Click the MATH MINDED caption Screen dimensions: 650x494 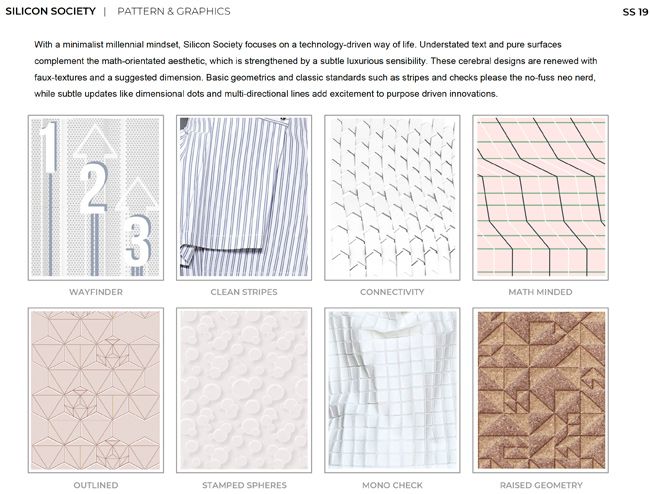click(541, 292)
